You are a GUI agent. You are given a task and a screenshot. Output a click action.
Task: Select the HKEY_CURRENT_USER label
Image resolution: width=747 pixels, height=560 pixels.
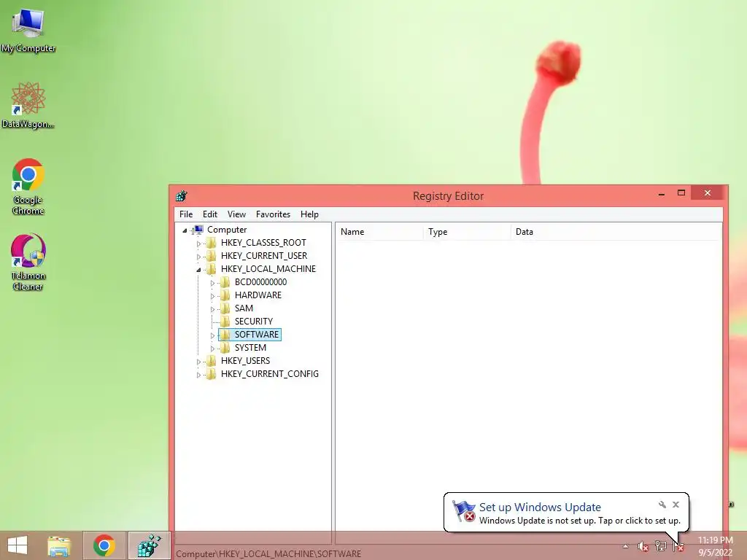[x=264, y=256]
